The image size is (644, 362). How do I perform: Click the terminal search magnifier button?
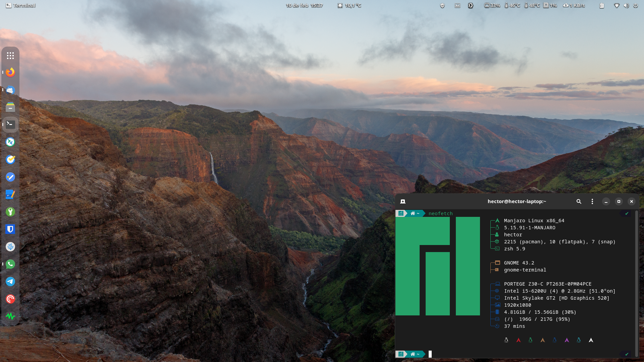click(x=579, y=201)
